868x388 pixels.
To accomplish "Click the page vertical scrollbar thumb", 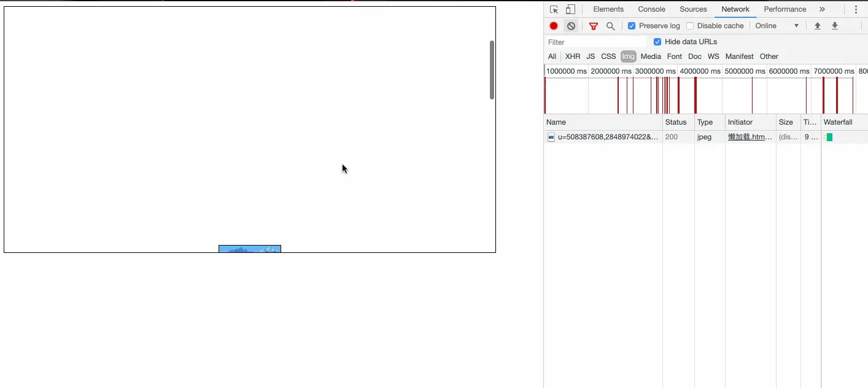I will 492,70.
